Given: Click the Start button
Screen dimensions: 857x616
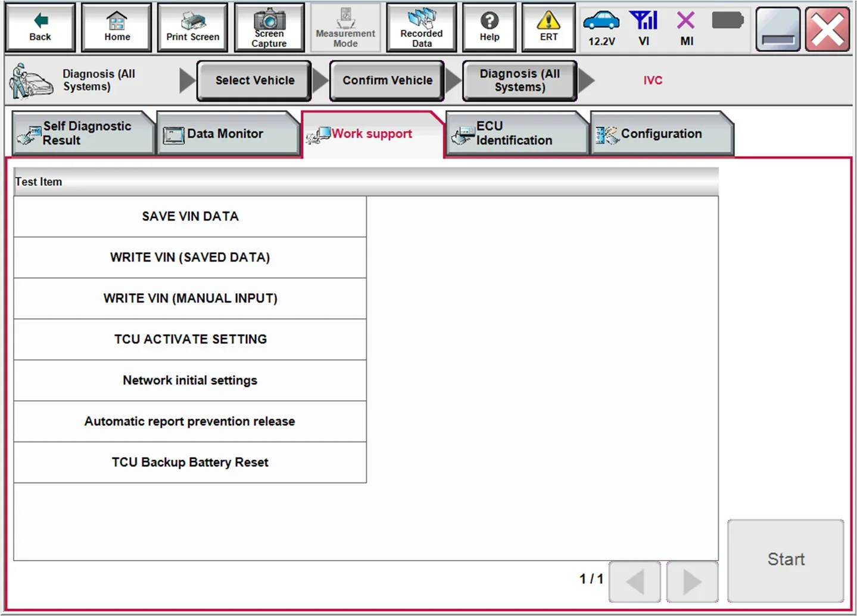Looking at the screenshot, I should [786, 560].
